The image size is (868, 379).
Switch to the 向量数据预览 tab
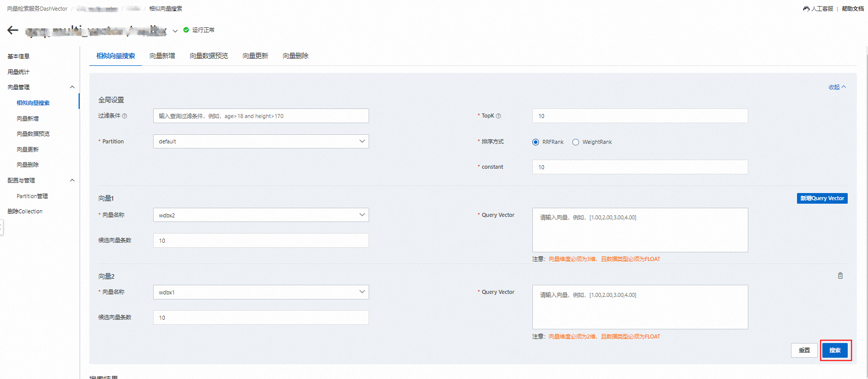click(x=208, y=56)
